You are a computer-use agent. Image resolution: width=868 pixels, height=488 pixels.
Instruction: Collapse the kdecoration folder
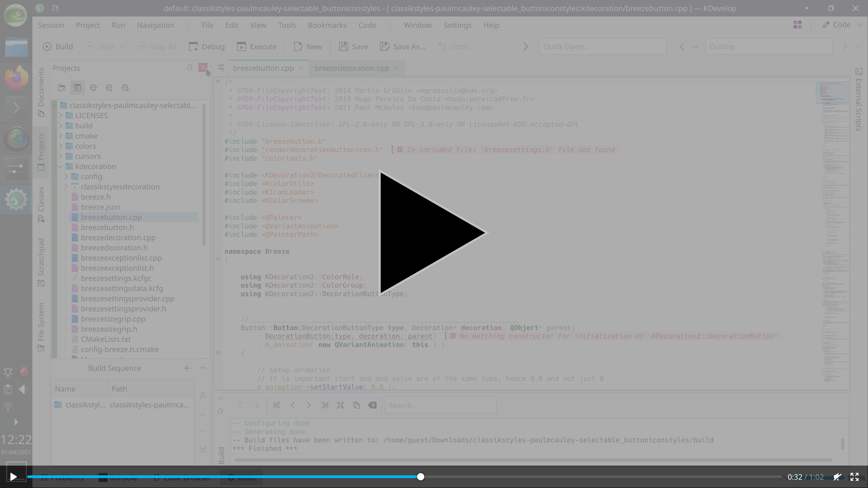[60, 166]
